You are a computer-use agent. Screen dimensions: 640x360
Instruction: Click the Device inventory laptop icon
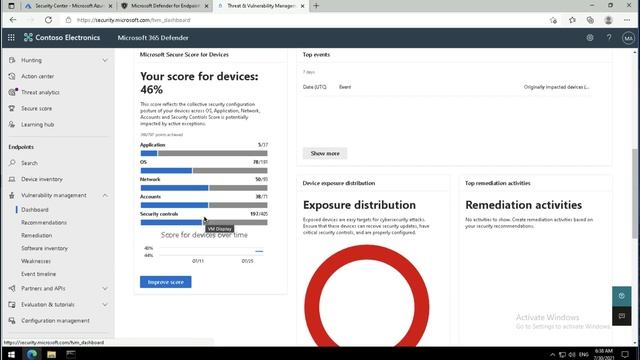tap(12, 179)
